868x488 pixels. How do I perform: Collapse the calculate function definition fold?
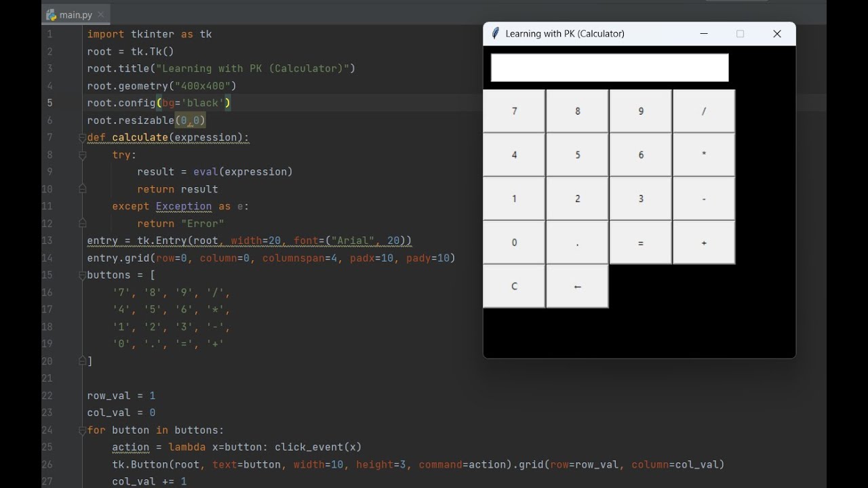(82, 138)
